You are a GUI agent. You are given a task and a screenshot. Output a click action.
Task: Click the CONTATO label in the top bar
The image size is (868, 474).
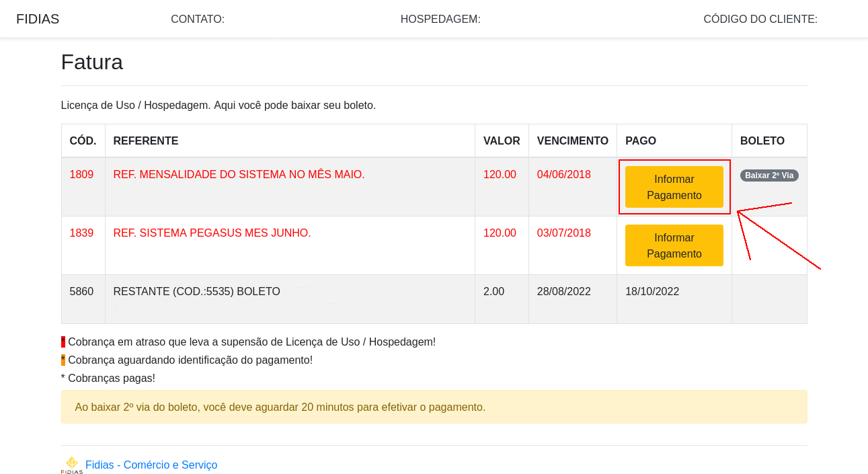(x=198, y=19)
